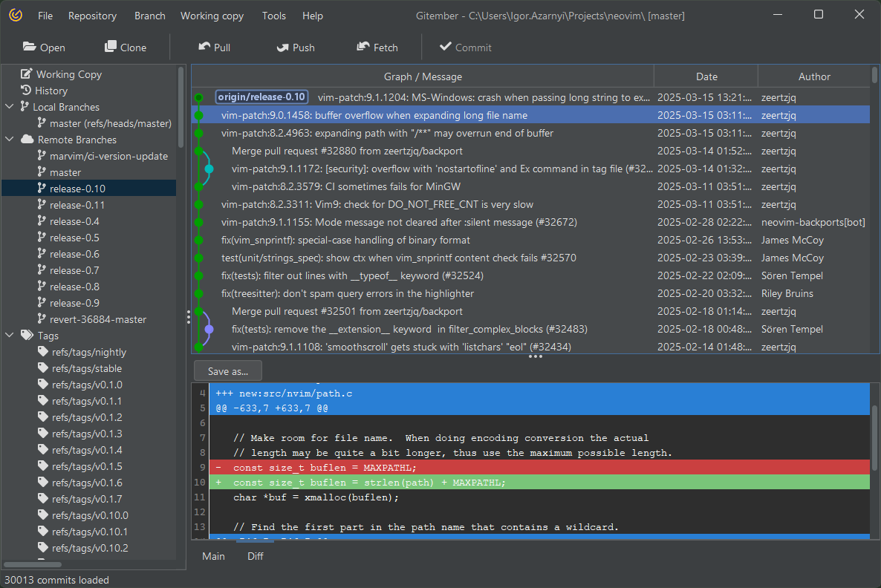This screenshot has height=588, width=881.
Task: Select the release-0.11 remote branch
Action: click(x=77, y=205)
